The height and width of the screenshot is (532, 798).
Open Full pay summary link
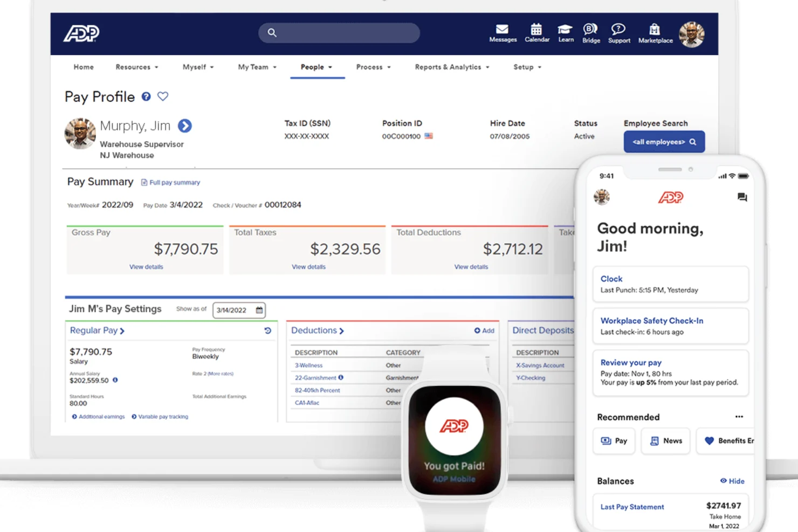(170, 183)
